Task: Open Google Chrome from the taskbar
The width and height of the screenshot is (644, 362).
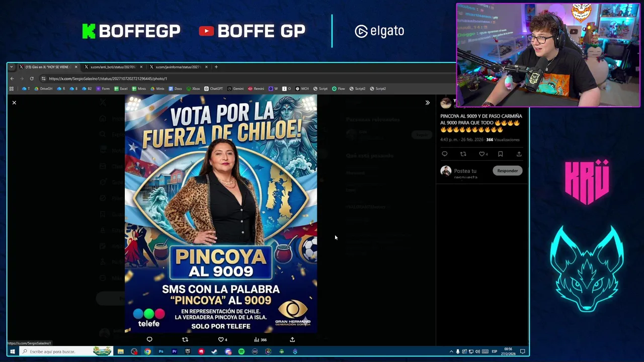Action: [147, 351]
